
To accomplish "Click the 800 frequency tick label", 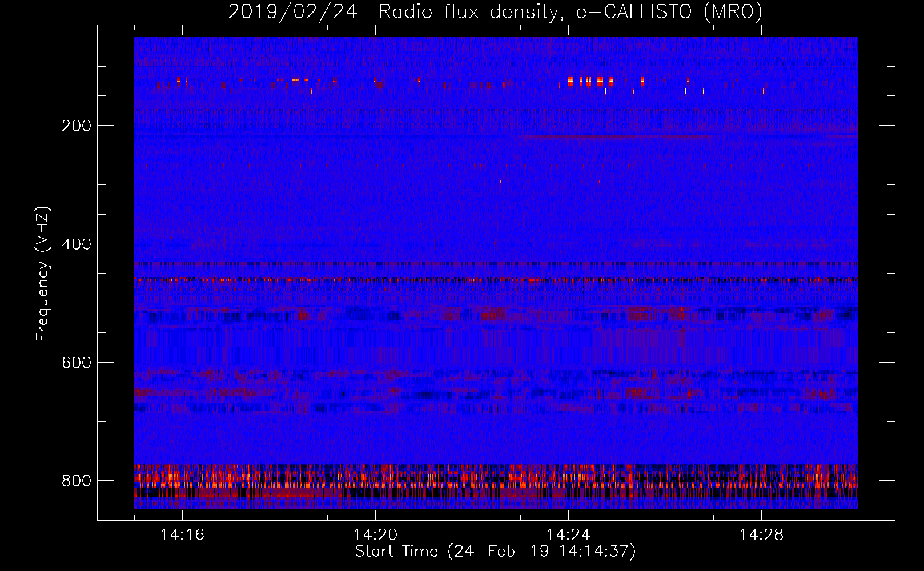I will 76,481.
